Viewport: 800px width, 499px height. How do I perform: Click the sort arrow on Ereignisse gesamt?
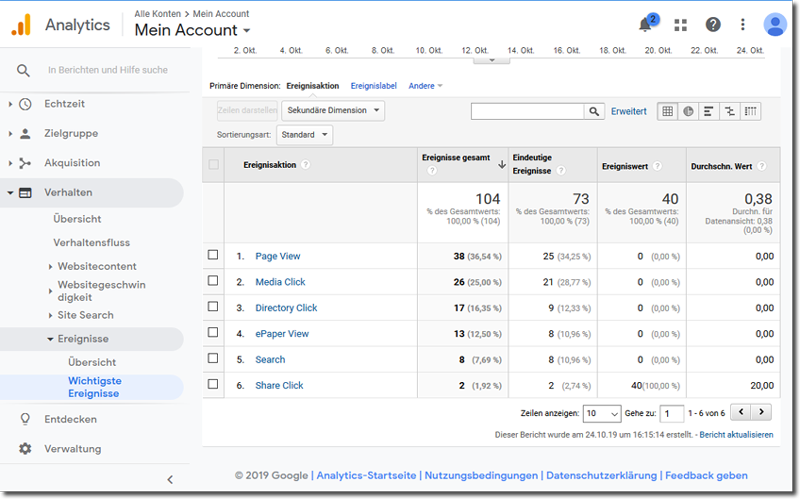502,164
